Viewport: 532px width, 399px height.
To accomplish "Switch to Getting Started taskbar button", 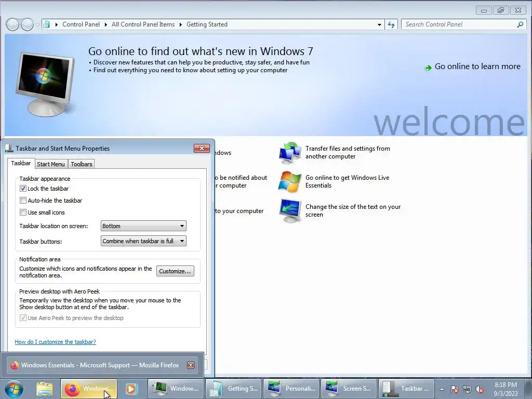I will click(233, 389).
